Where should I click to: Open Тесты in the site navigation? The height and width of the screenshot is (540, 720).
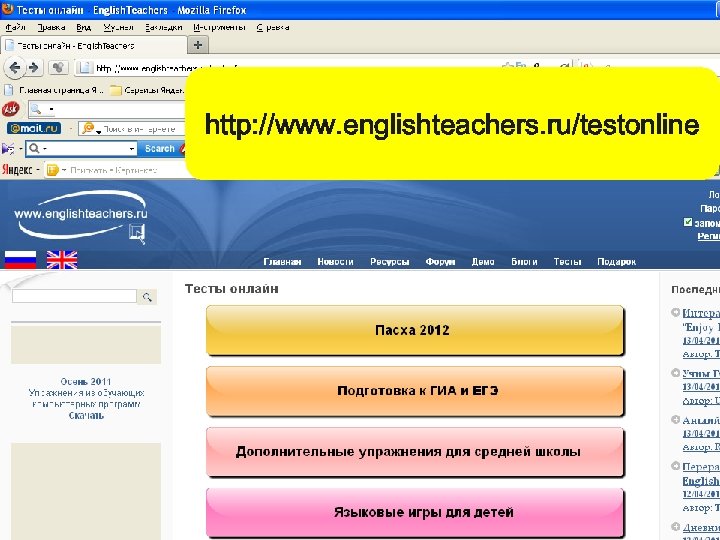567,262
